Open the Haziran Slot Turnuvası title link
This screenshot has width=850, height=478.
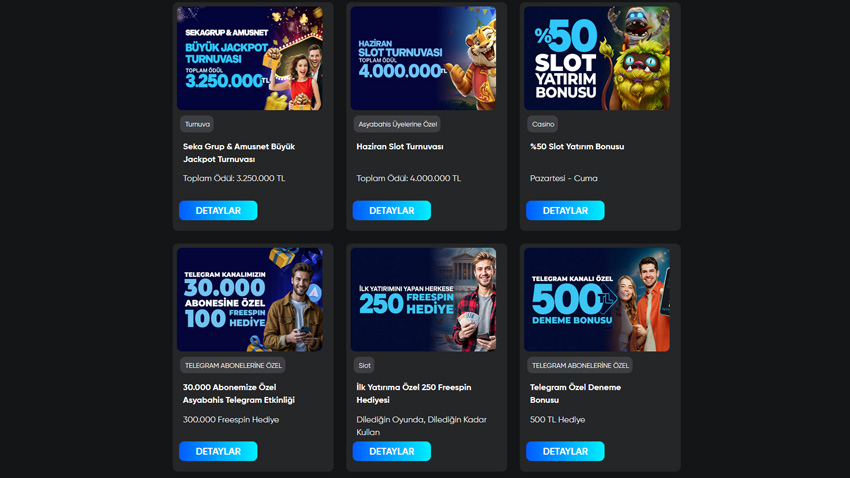coord(400,146)
